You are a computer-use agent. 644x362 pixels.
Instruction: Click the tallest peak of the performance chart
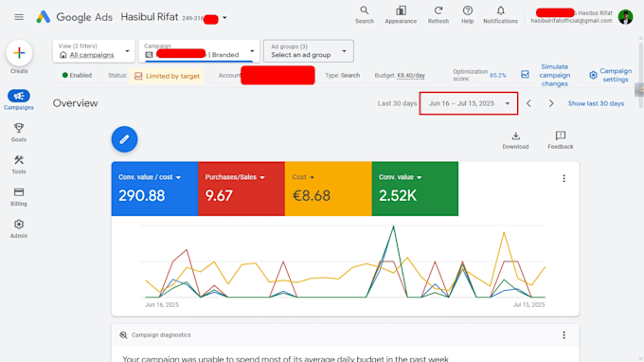click(393, 226)
